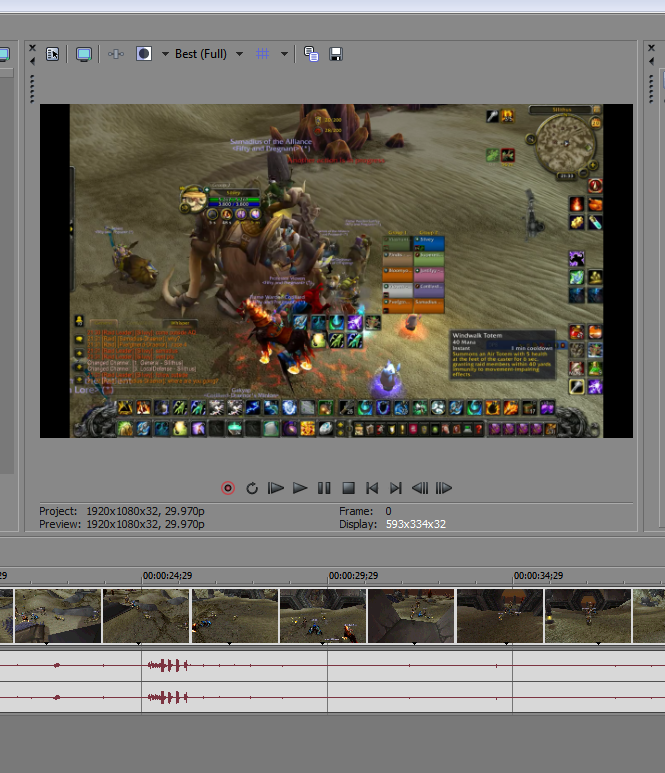Open Best (Full) preview quality dropdown

(208, 54)
